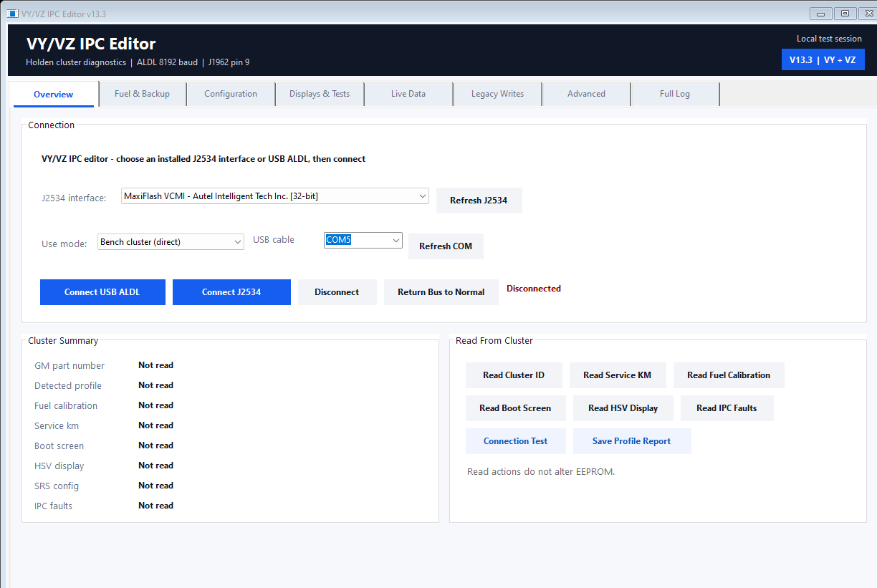Viewport: 877px width, 588px height.
Task: Open the Configuration tab
Action: (231, 94)
